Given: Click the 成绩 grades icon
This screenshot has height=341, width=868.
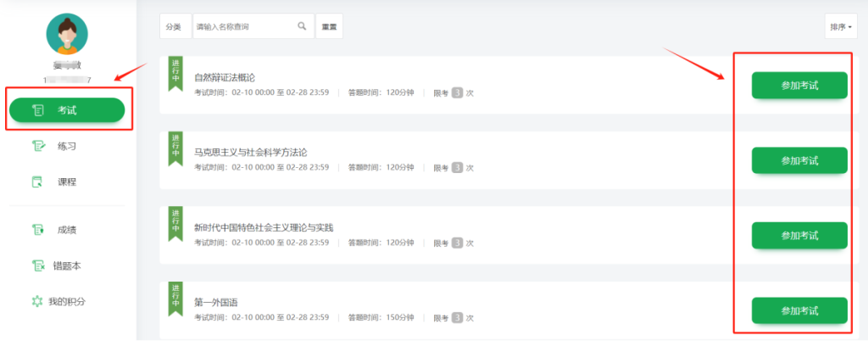Looking at the screenshot, I should (x=37, y=230).
